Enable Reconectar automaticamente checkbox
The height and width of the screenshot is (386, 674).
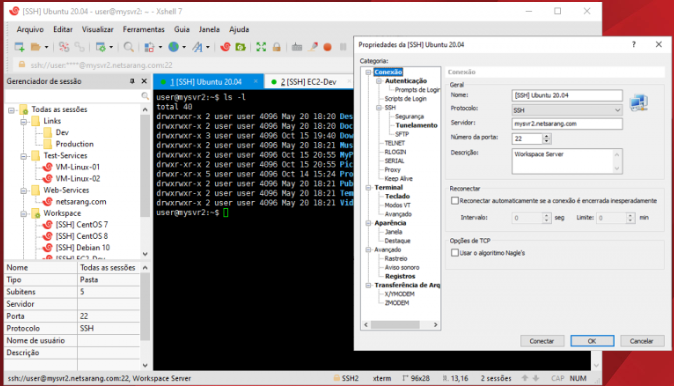point(455,201)
